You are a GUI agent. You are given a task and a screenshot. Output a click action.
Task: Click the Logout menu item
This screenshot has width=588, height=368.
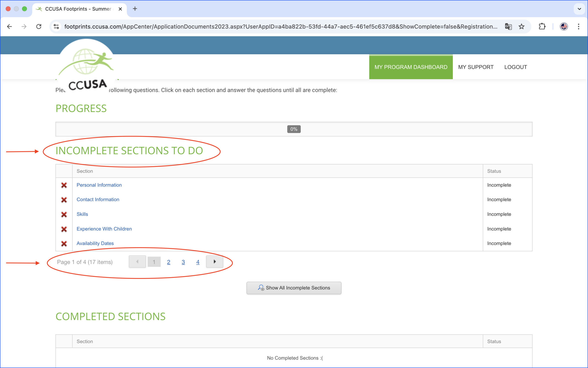click(515, 67)
